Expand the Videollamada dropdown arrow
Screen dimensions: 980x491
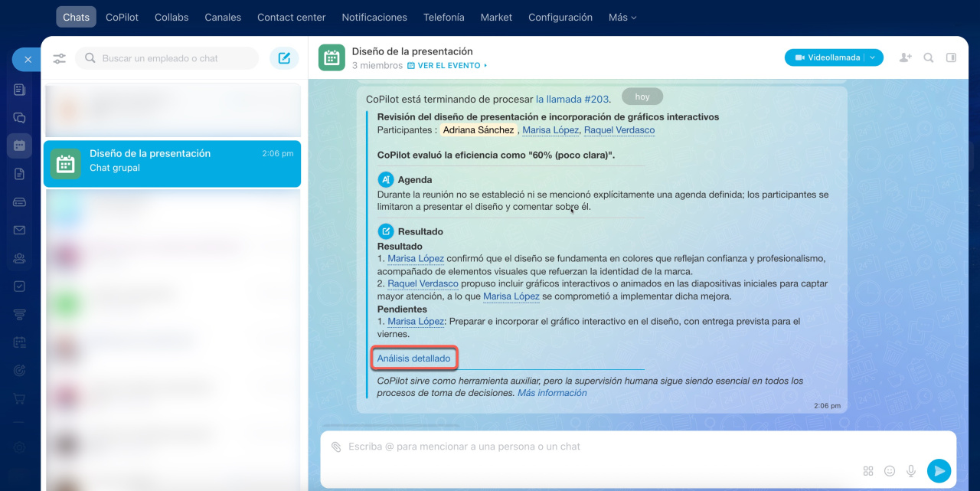[874, 57]
